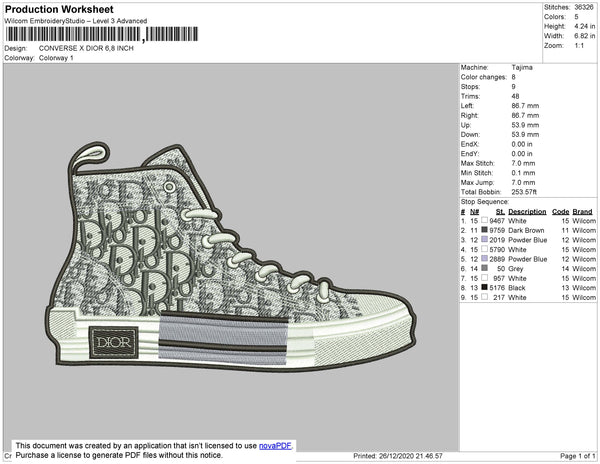Viewport: 600px width, 464px height.
Task: Click the Left value '86.7 mm'
Action: pos(525,106)
